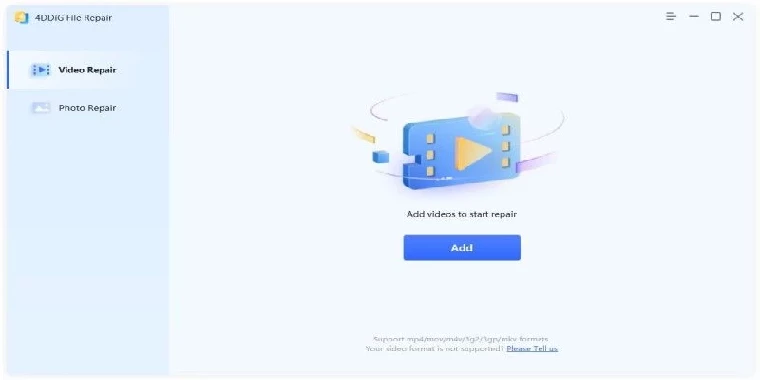Click the supported formats line
This screenshot has width=760, height=380.
460,339
